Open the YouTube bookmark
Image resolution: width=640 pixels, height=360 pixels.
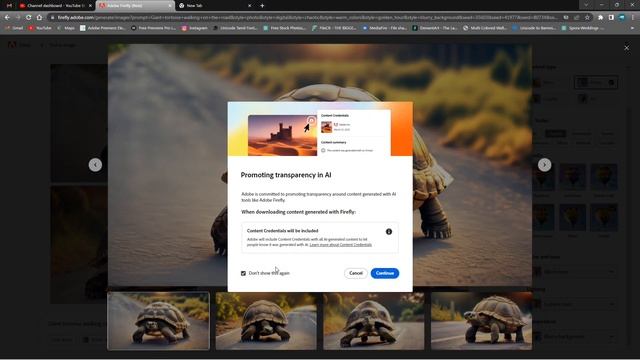click(x=40, y=28)
